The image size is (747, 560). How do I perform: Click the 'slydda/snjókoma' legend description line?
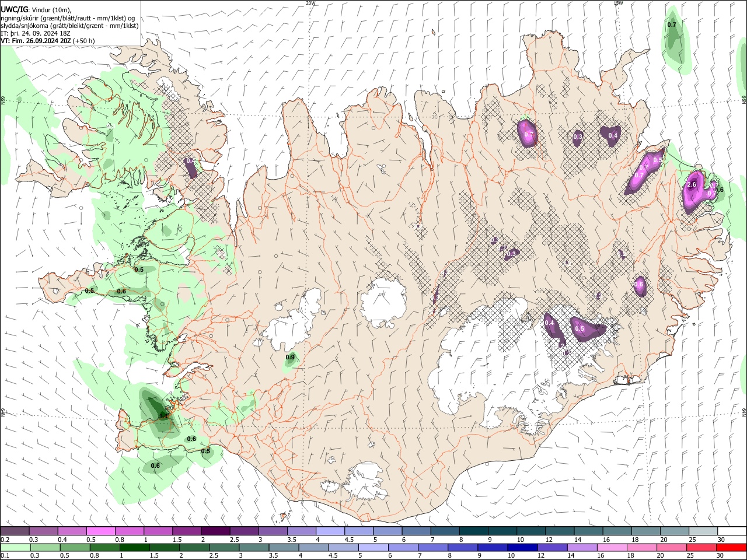click(69, 26)
